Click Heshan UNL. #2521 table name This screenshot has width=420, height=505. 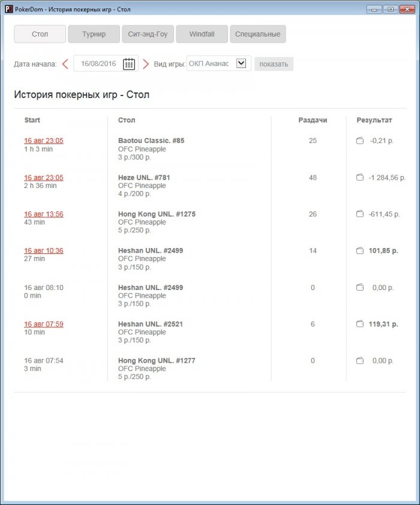(150, 324)
